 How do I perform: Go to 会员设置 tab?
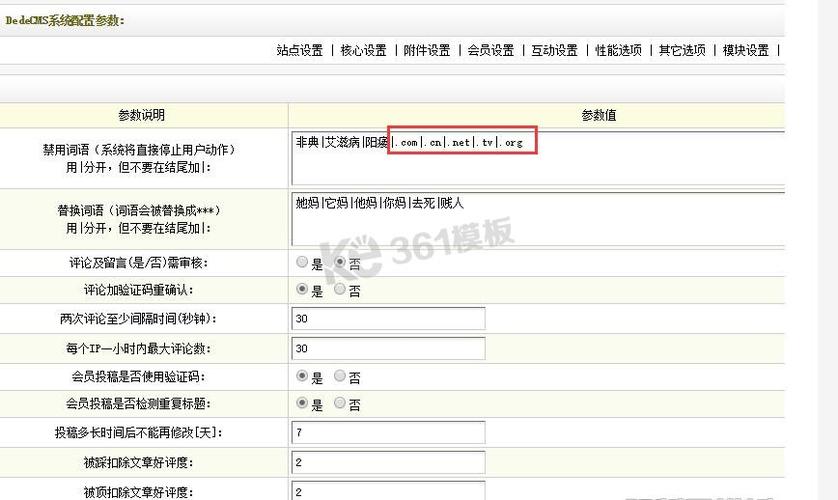(x=491, y=51)
